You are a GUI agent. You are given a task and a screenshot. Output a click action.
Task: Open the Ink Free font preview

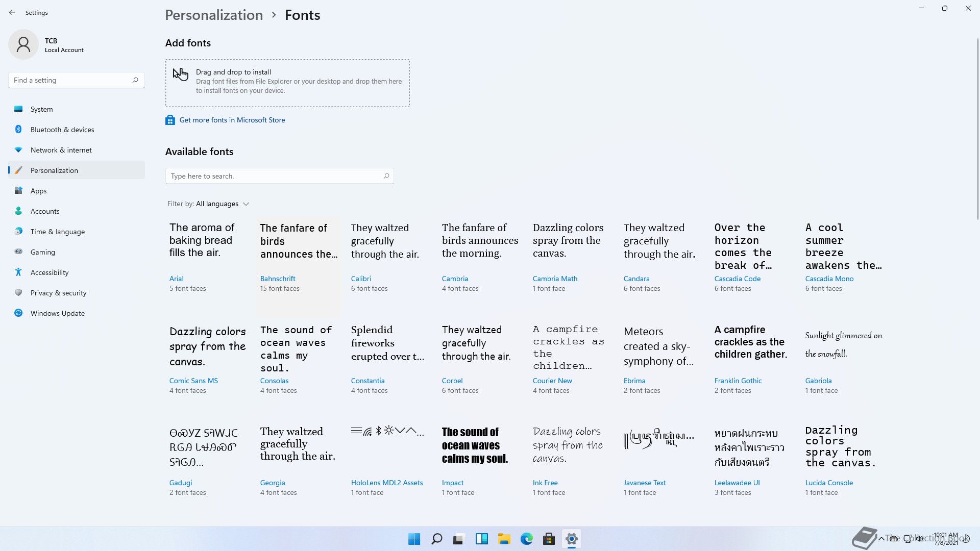(x=568, y=445)
